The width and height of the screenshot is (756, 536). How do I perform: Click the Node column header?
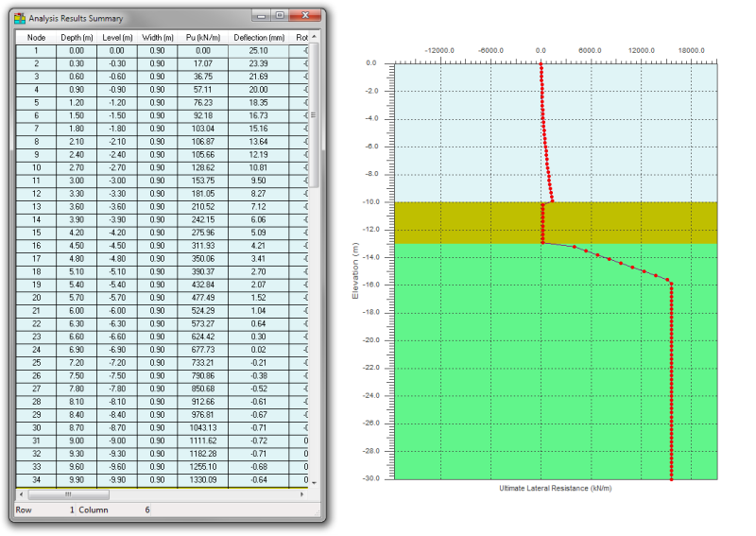click(x=36, y=38)
